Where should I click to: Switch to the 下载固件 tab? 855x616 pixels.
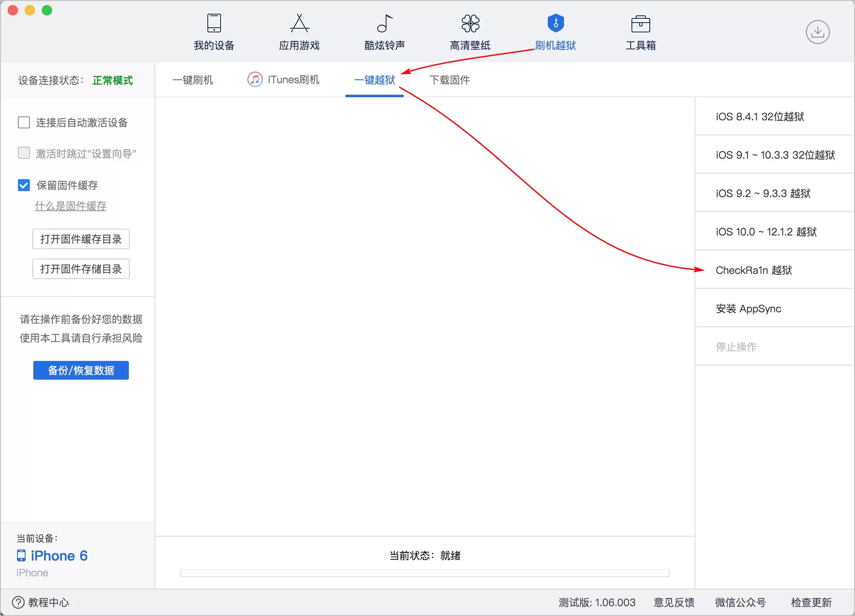450,80
